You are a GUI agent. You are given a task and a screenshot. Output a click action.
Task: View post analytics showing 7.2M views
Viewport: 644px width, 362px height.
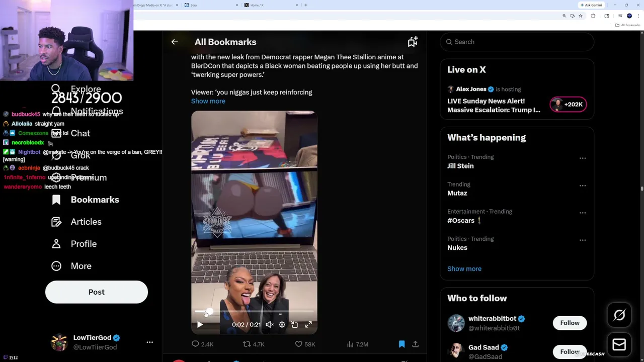pos(358,344)
